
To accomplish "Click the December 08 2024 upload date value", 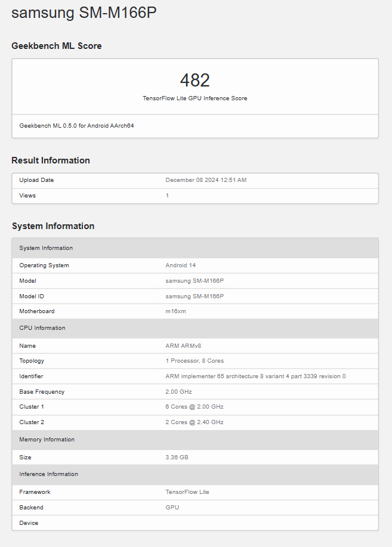I will pyautogui.click(x=206, y=180).
